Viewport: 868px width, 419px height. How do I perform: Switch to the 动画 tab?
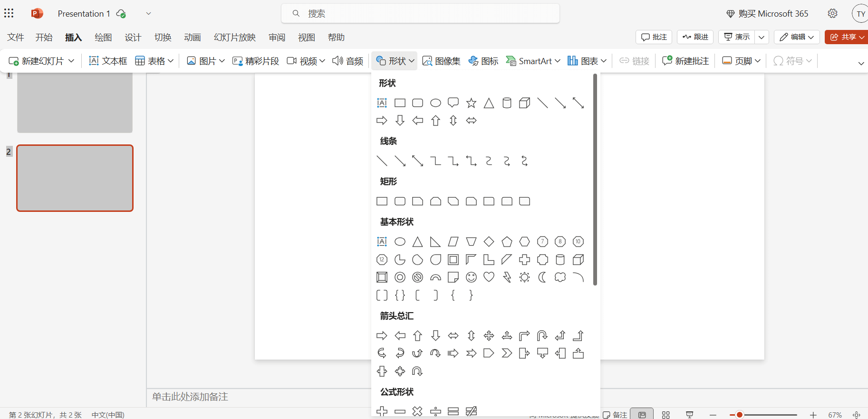(192, 37)
